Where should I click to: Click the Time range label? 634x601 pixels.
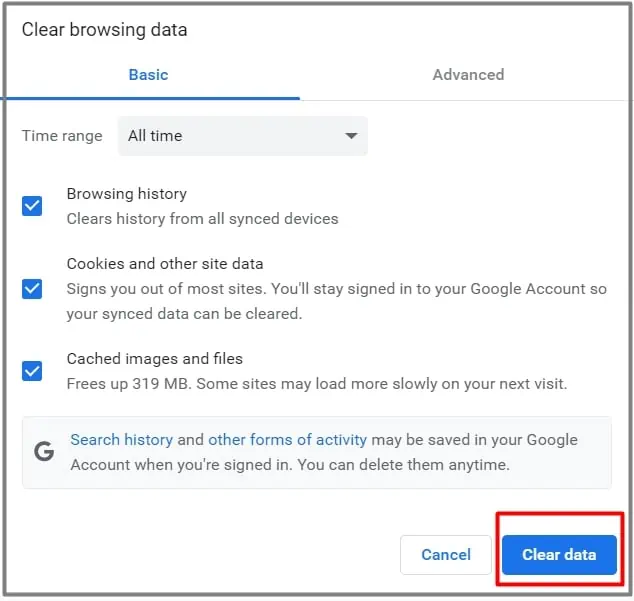[x=62, y=136]
